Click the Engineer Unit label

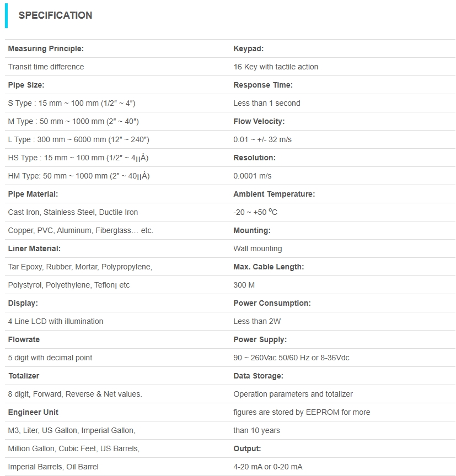[33, 412]
